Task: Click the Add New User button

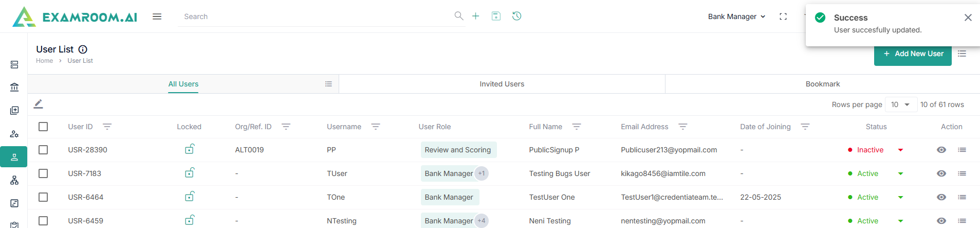Action: [913, 54]
